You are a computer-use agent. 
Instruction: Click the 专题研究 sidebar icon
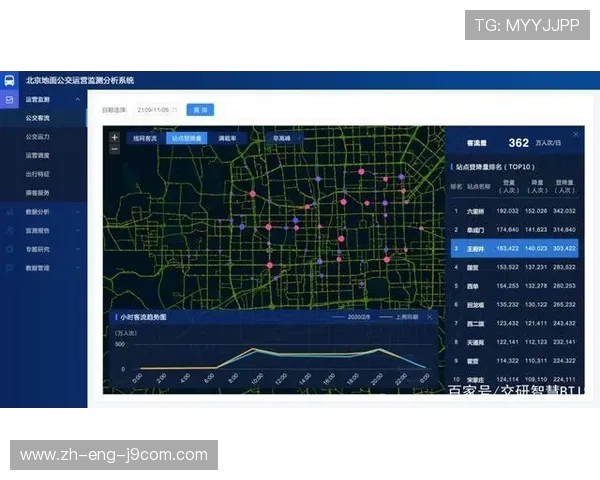click(9, 249)
